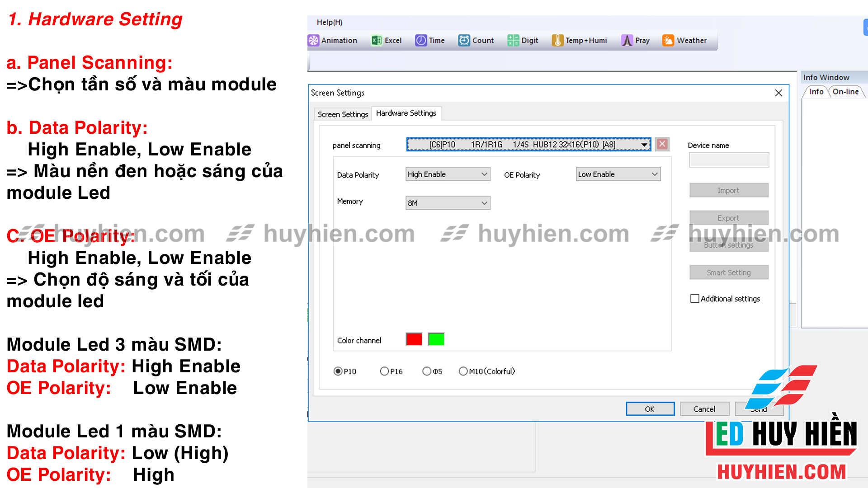Image resolution: width=868 pixels, height=488 pixels.
Task: Click the Temp+Humi thermometer icon
Action: (x=557, y=41)
